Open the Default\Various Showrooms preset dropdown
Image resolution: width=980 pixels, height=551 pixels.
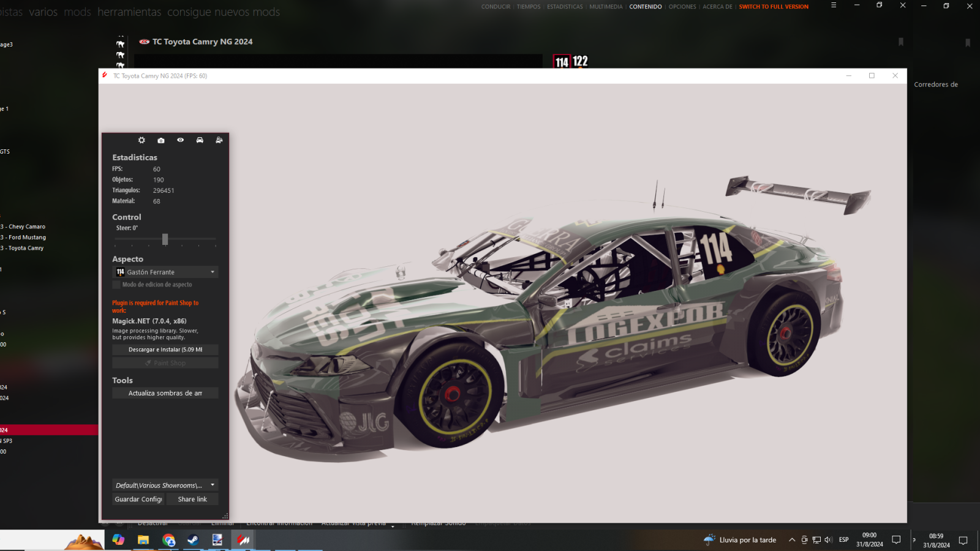tap(165, 485)
